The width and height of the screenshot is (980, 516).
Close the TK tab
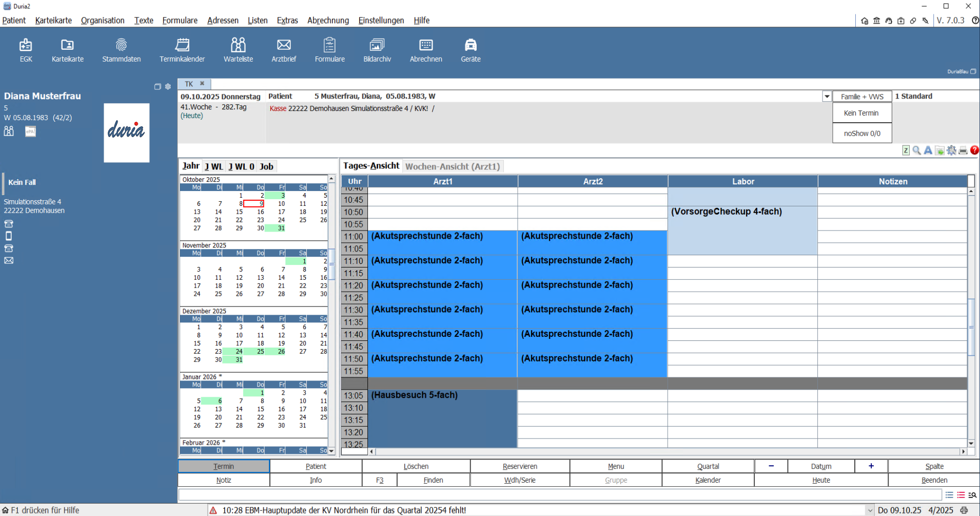202,84
